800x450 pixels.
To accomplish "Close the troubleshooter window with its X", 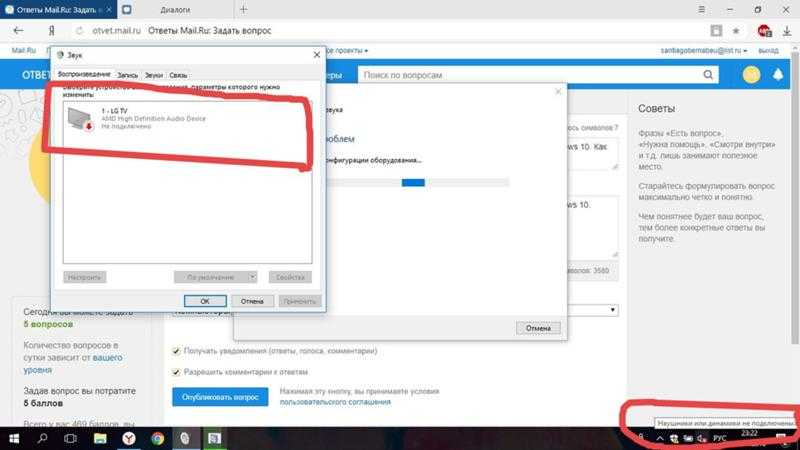I will pyautogui.click(x=558, y=91).
